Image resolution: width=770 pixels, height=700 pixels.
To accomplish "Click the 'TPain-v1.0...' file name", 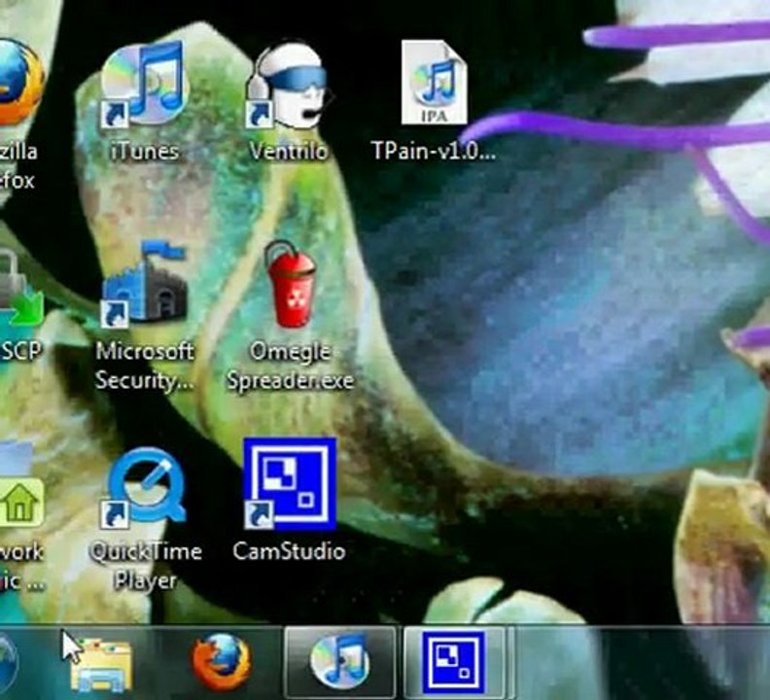I will coord(434,151).
